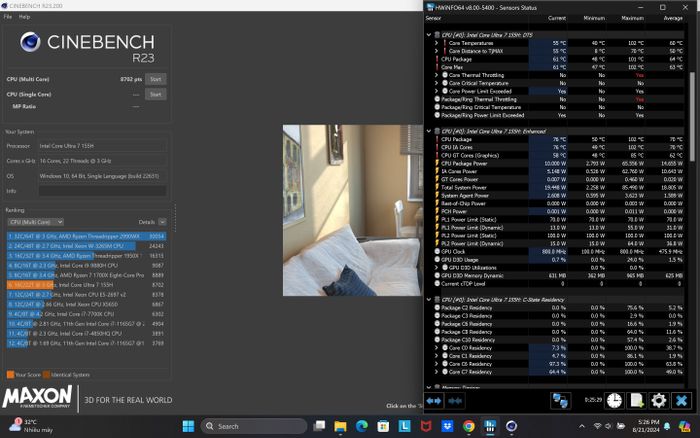
Task: Sort by the Maximum column header
Action: click(633, 18)
